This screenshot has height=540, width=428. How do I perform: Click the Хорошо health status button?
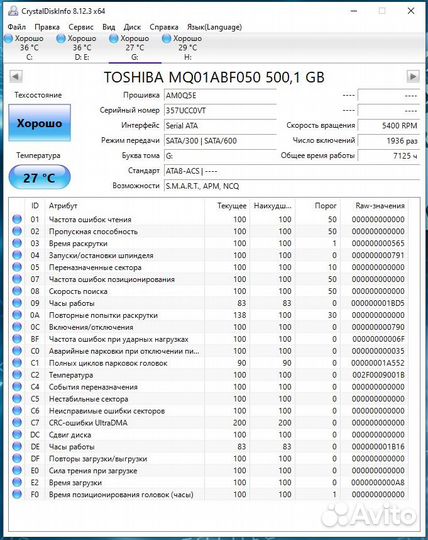tap(40, 123)
